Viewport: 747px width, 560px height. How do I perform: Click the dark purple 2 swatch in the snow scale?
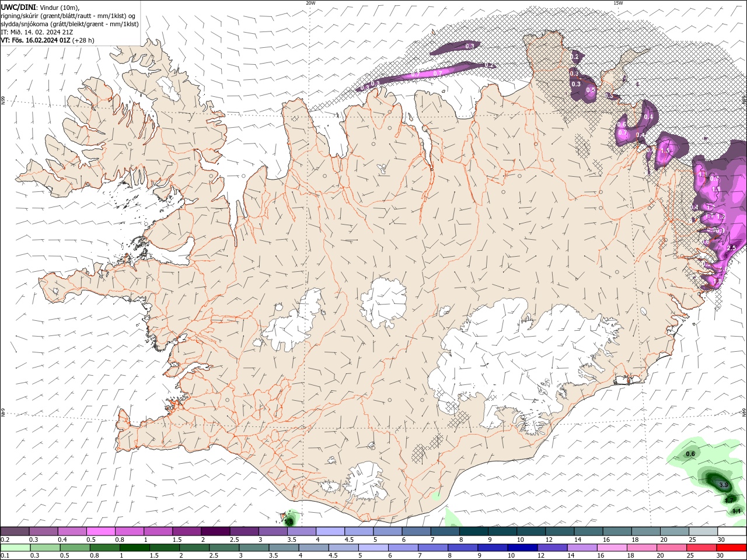(215, 531)
